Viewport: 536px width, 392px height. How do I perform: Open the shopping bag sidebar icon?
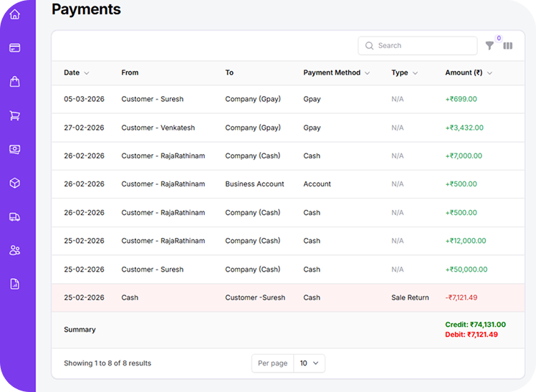click(x=15, y=82)
